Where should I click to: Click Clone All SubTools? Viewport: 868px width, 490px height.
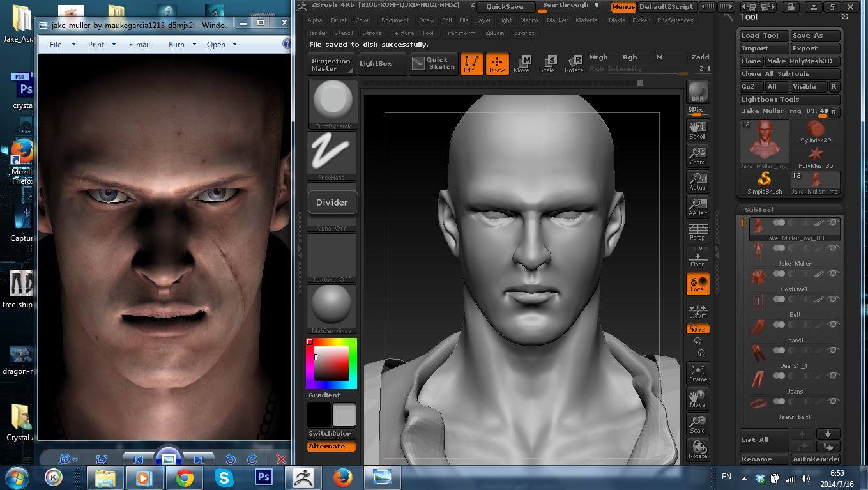point(789,74)
